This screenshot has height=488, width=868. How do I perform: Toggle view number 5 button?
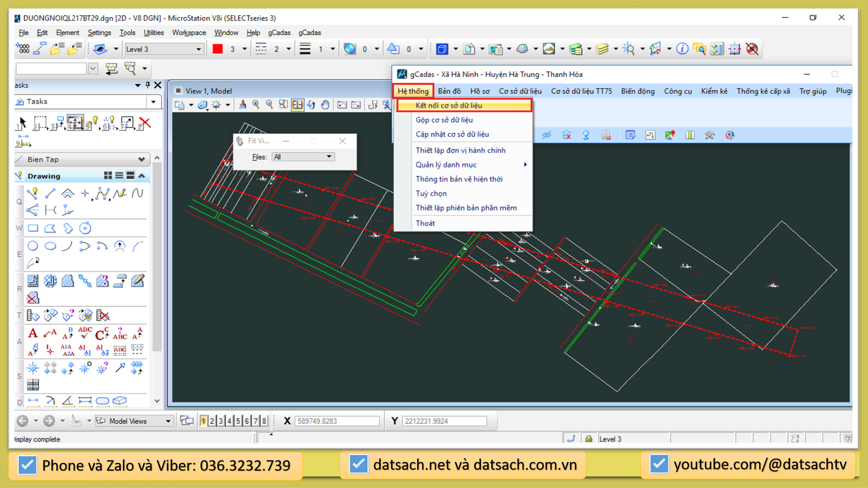point(238,421)
